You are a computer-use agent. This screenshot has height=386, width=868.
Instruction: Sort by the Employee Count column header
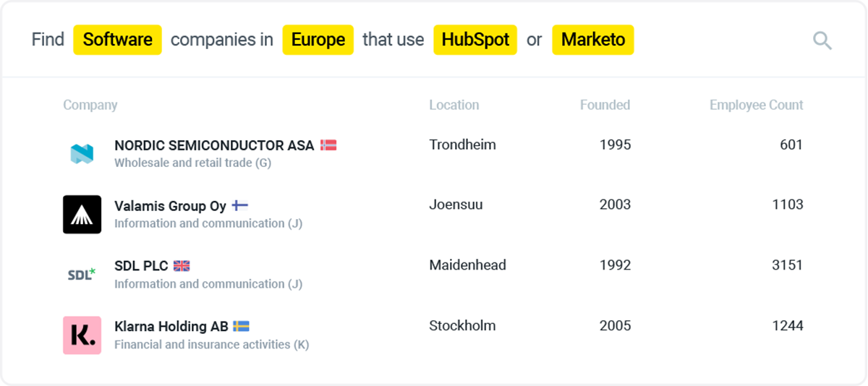[756, 105]
